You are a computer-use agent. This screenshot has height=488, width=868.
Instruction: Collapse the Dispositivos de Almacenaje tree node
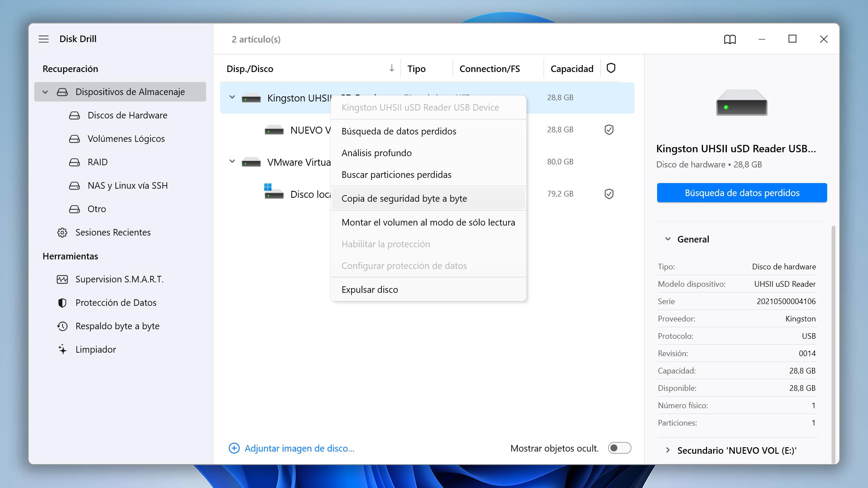pos(45,92)
